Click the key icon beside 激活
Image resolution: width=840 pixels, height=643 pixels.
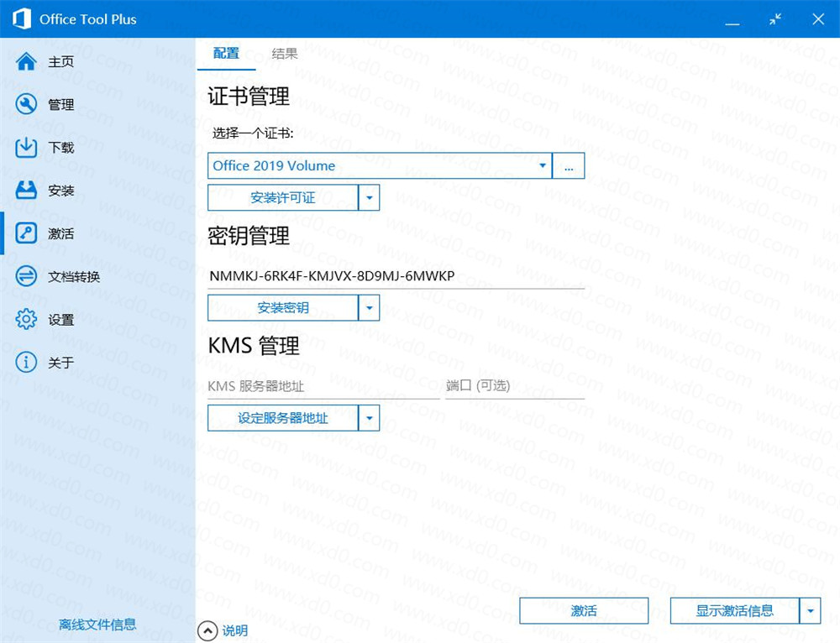[x=26, y=233]
